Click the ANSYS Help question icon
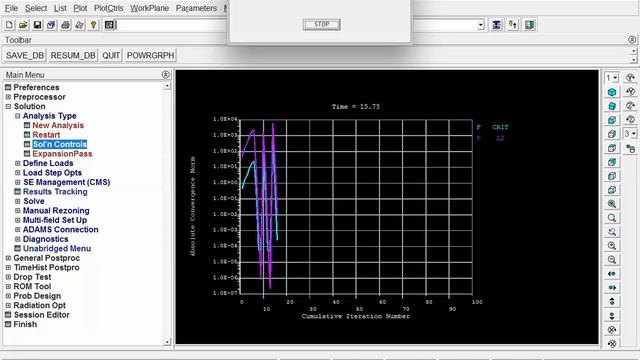 (93, 25)
